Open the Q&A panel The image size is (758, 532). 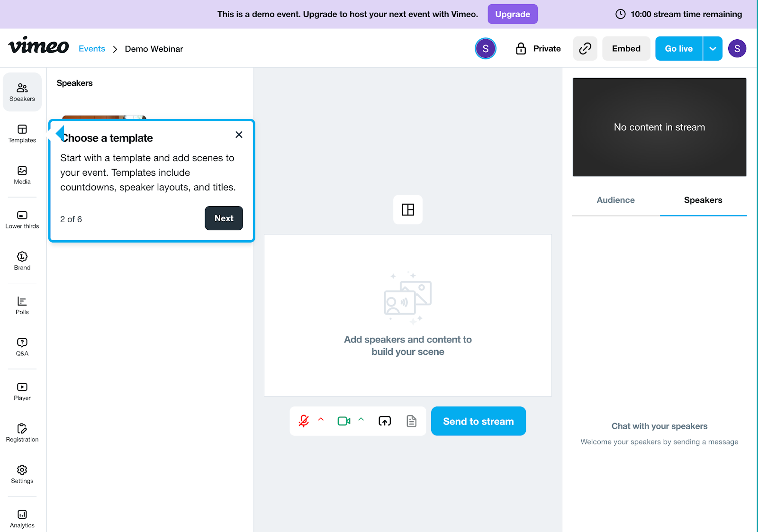(22, 346)
